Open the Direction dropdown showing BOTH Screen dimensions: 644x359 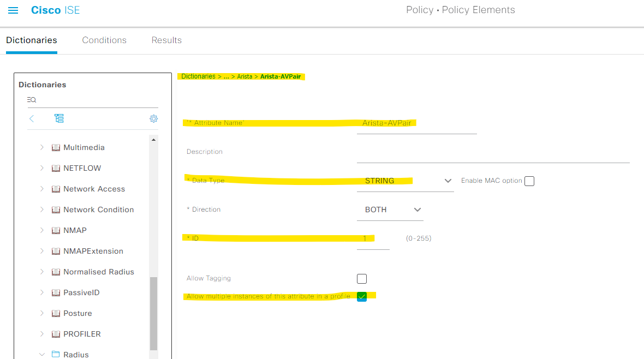coord(418,209)
